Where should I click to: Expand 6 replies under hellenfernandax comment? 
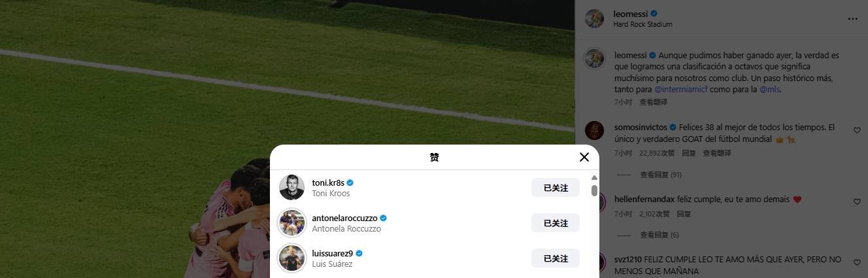659,235
